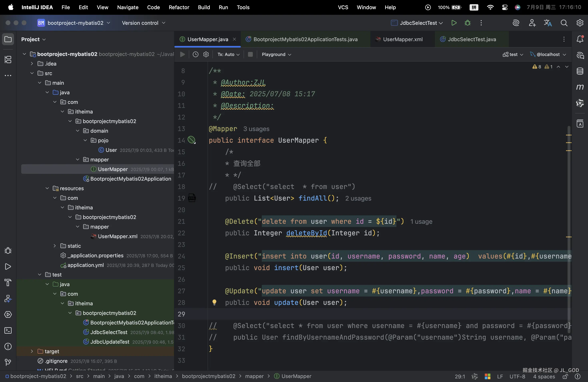Open Notifications bell icon

580,39
